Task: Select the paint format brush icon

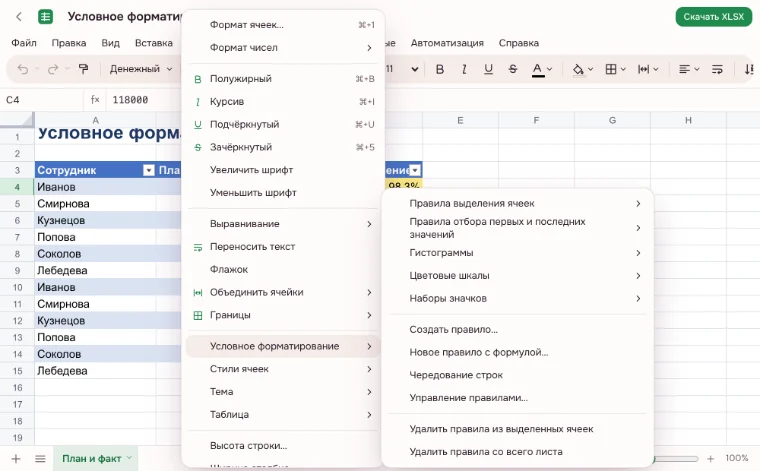Action: tap(83, 69)
